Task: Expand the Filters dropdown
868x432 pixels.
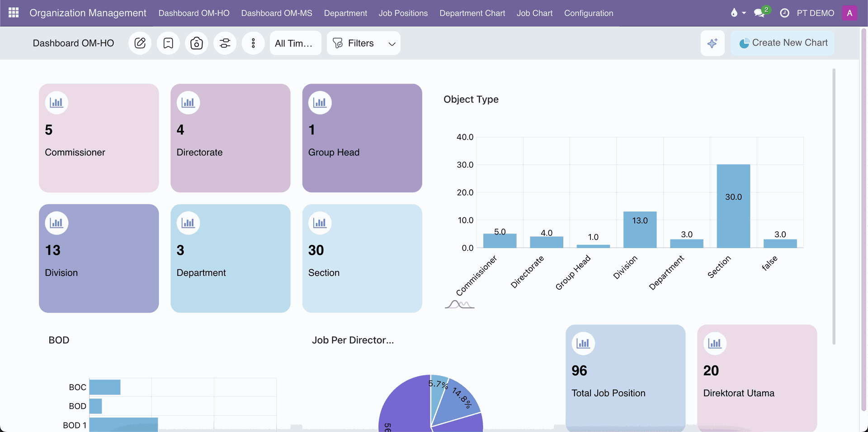Action: pyautogui.click(x=363, y=43)
